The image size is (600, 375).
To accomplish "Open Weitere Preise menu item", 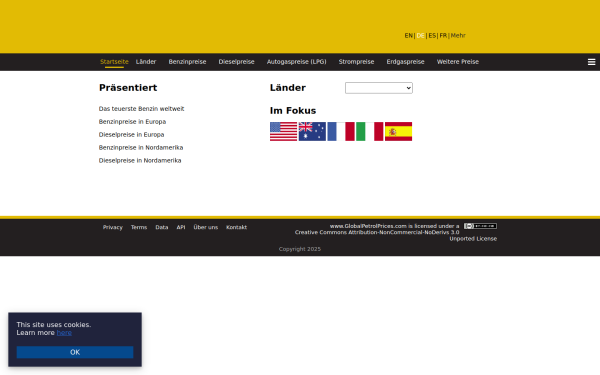I will click(458, 62).
